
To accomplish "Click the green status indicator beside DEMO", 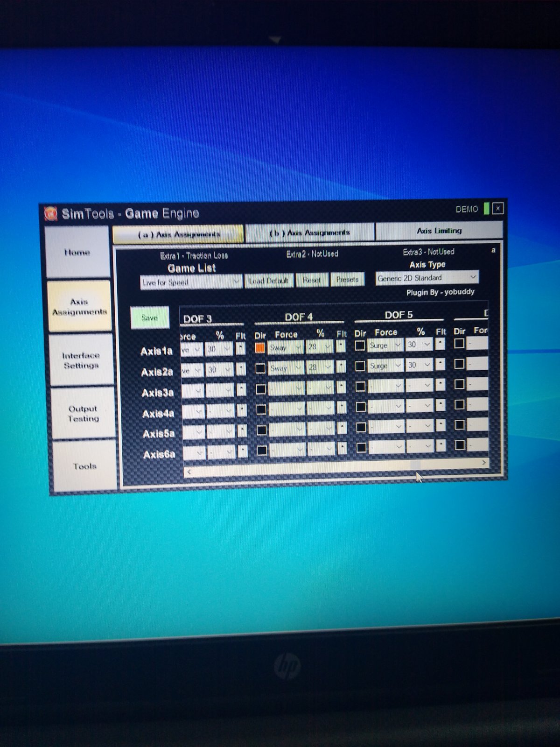I will point(486,208).
